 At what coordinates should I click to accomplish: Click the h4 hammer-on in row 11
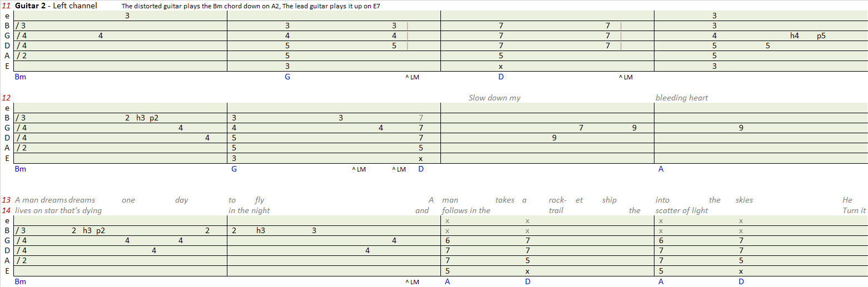[x=795, y=36]
